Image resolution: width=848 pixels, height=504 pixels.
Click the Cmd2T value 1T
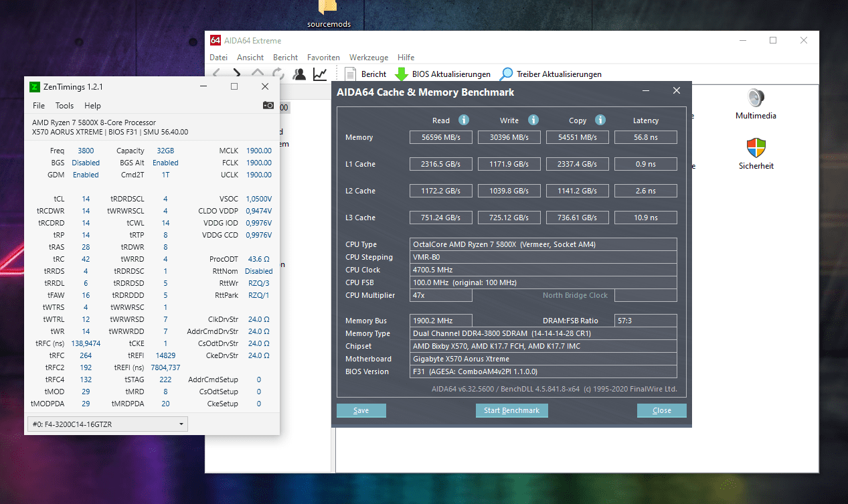click(x=165, y=175)
